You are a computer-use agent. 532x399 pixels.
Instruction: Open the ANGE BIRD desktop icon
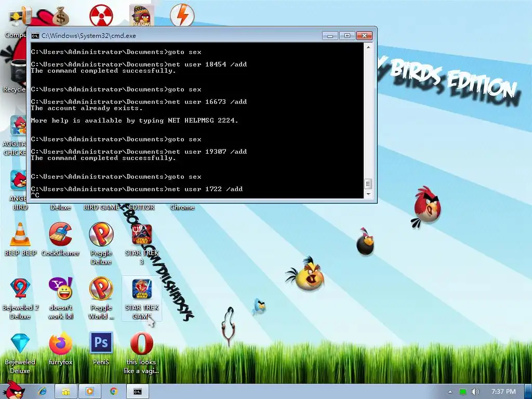coord(19,190)
